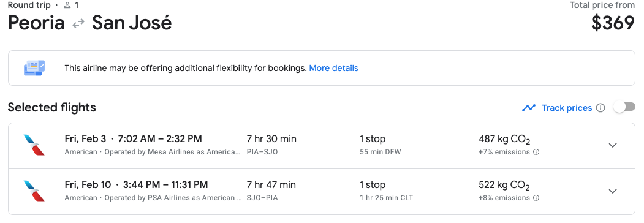644x223 pixels.
Task: Enable the Track prices toggle
Action: click(624, 108)
